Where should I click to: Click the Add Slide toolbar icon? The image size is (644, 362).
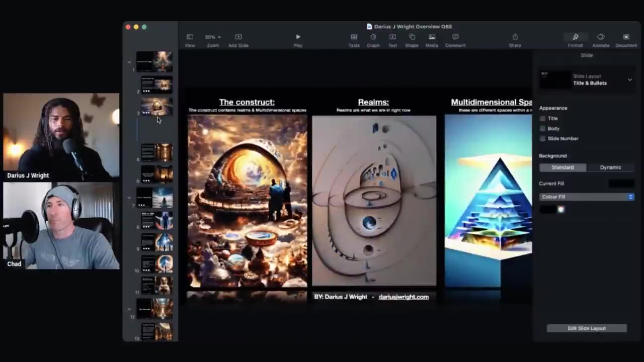238,37
